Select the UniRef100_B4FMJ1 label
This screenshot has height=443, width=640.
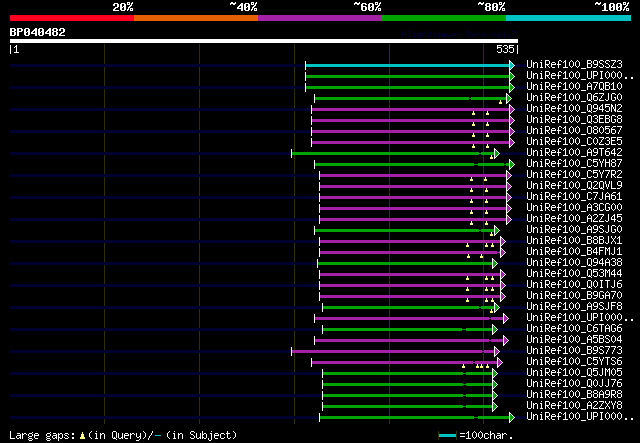(x=574, y=252)
